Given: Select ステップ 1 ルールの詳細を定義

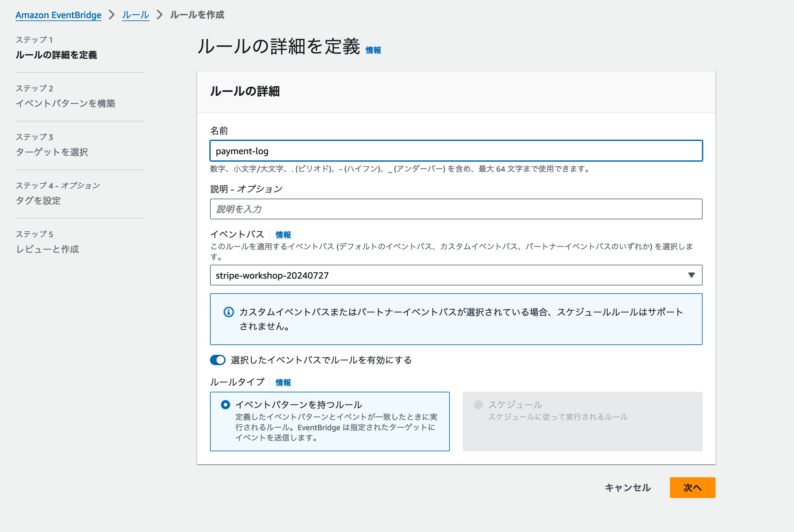Looking at the screenshot, I should (57, 54).
